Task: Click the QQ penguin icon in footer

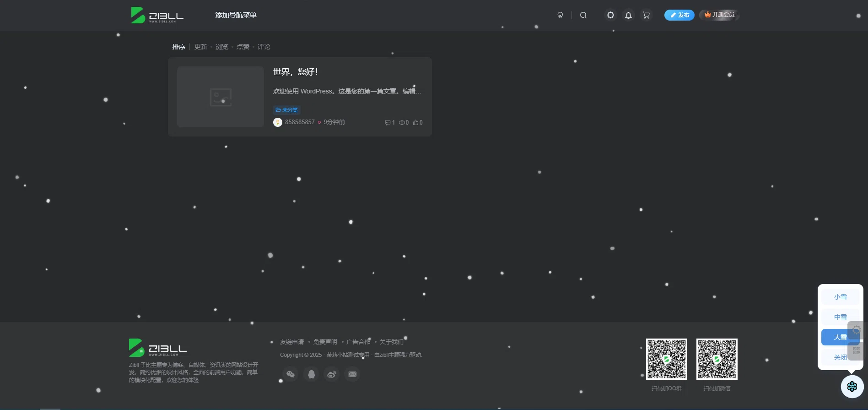Action: pyautogui.click(x=311, y=374)
